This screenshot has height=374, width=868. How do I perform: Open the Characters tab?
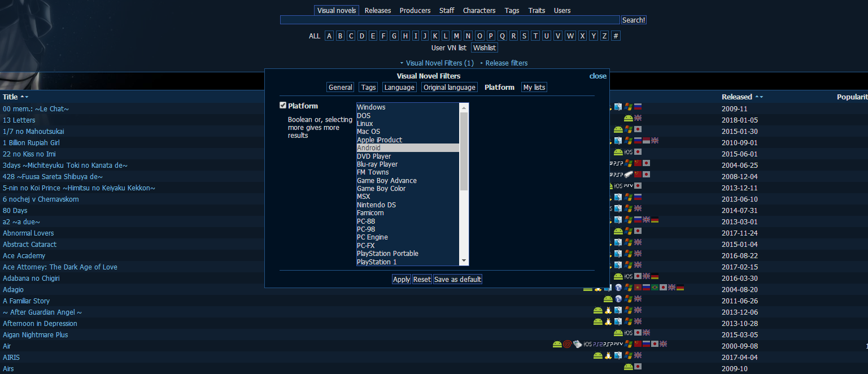pyautogui.click(x=479, y=10)
